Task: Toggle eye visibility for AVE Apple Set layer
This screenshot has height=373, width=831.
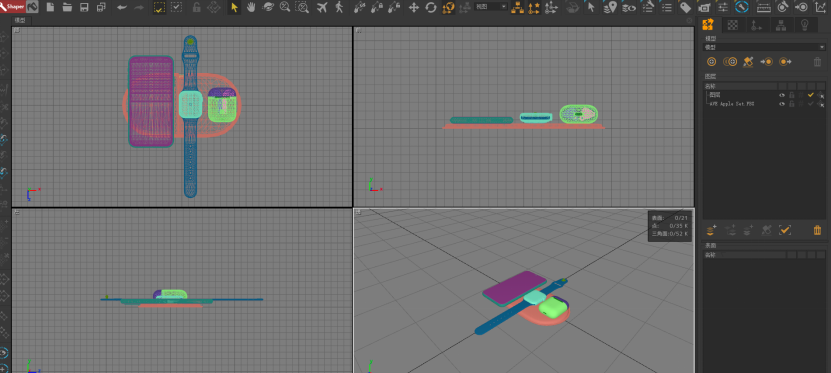Action: 781,104
